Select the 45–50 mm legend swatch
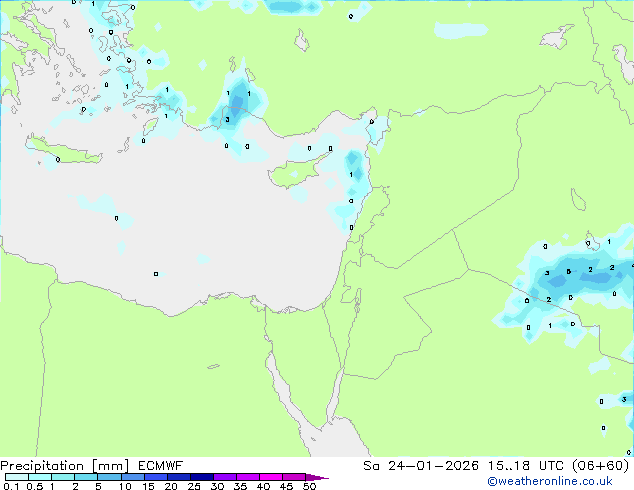634x490 pixels. coord(294,477)
